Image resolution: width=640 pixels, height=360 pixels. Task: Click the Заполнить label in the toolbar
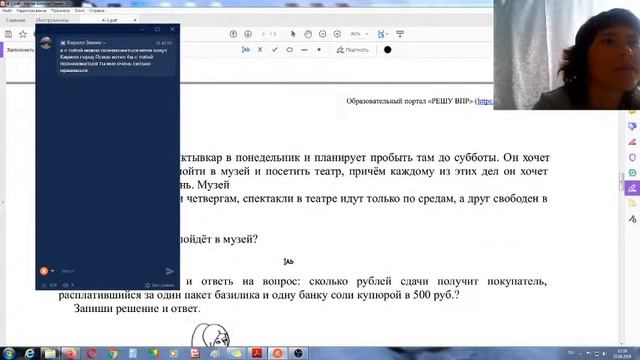point(20,50)
